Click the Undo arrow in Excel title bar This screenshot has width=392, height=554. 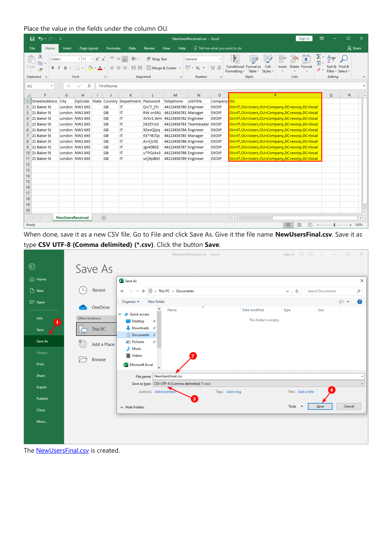41,39
